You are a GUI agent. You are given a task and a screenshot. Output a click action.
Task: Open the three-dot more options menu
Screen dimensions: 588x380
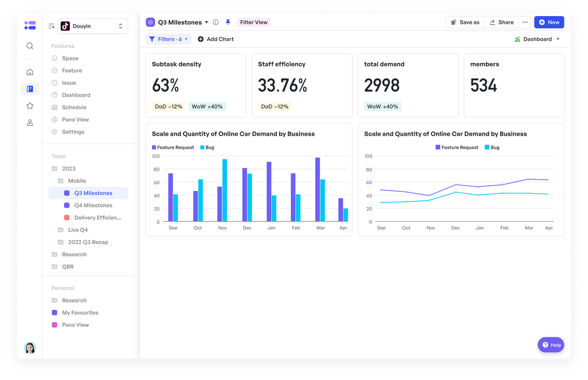[525, 22]
